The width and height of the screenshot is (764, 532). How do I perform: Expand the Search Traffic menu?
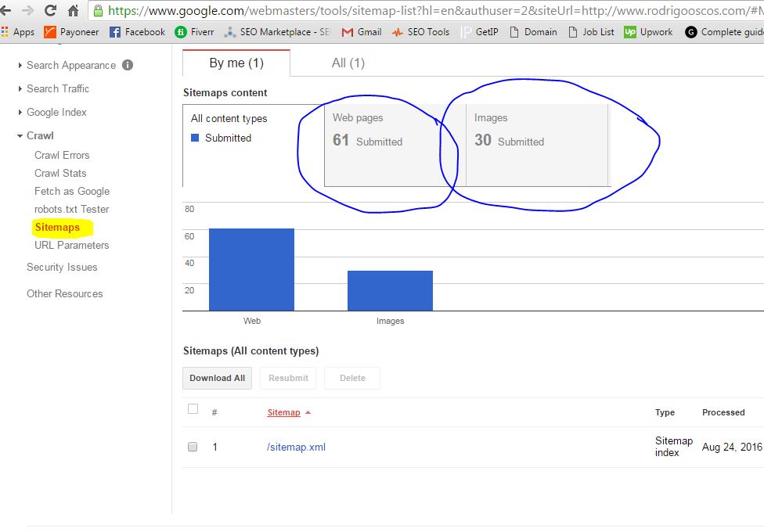[57, 88]
